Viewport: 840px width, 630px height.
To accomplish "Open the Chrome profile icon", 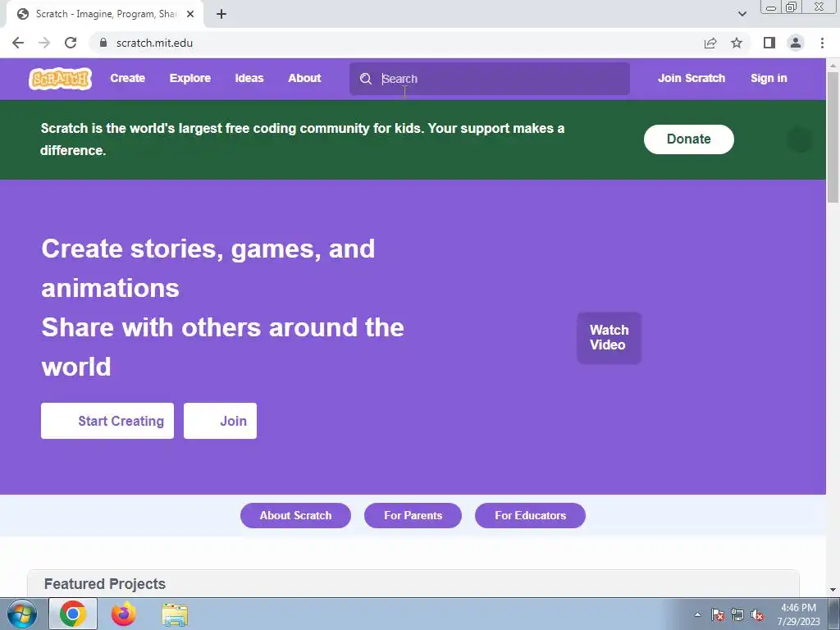I will click(796, 43).
